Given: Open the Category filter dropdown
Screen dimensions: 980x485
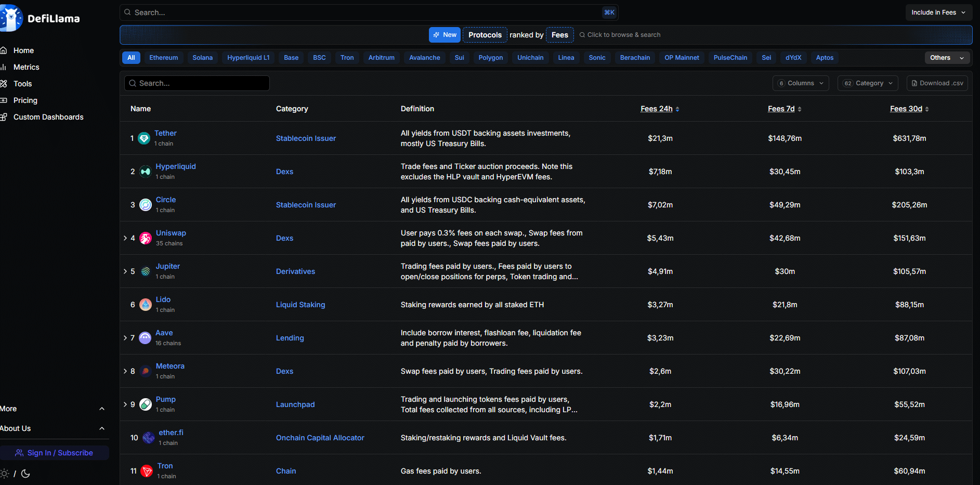Looking at the screenshot, I should click(x=868, y=83).
